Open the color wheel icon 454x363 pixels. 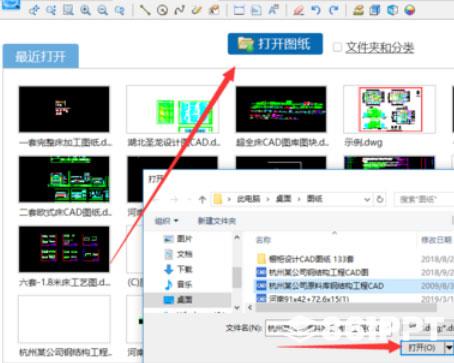click(410, 10)
